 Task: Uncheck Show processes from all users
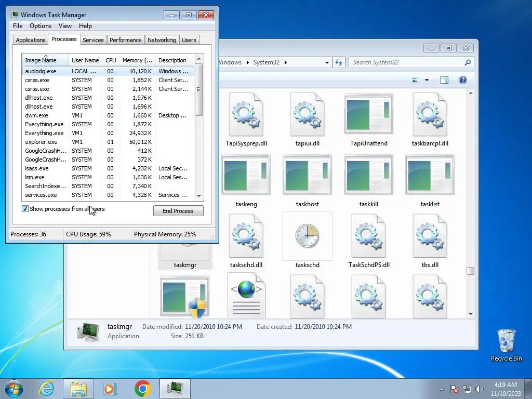(25, 209)
